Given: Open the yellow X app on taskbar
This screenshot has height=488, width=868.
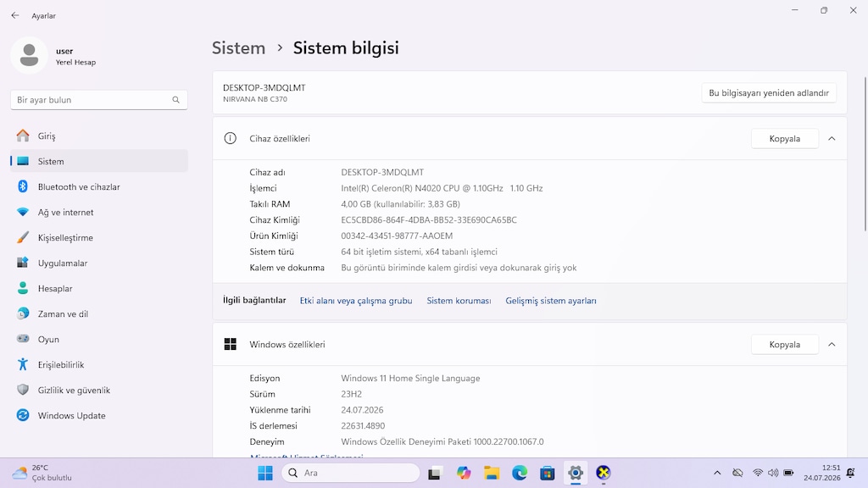Looking at the screenshot, I should (604, 473).
